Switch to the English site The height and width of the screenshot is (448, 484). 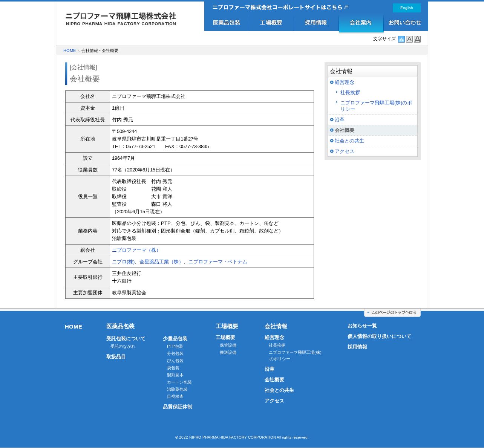click(x=407, y=8)
